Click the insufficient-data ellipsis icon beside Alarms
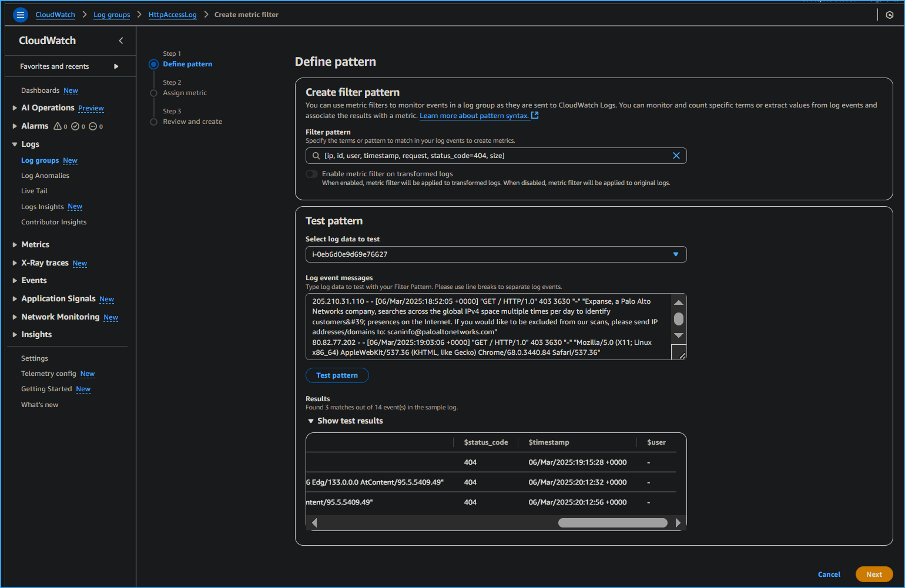This screenshot has height=588, width=905. click(94, 126)
